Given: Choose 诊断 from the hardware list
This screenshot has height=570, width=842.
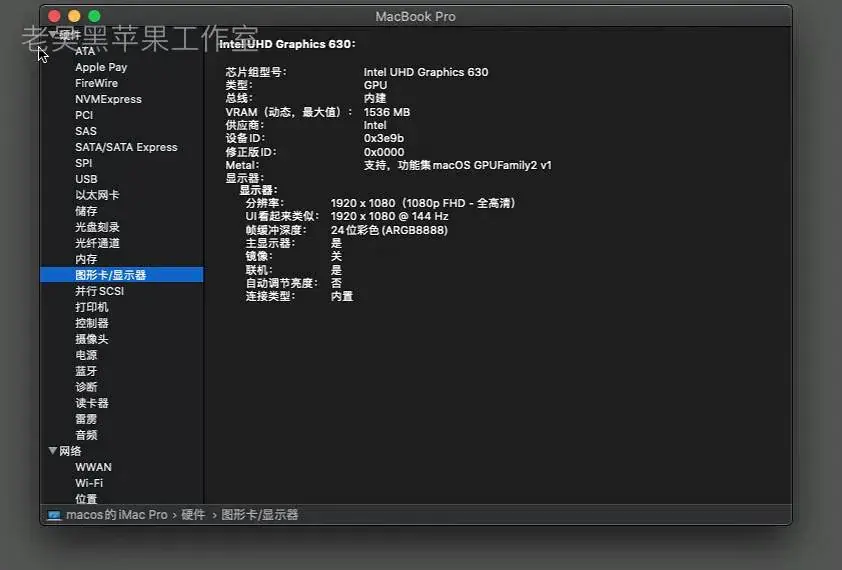Looking at the screenshot, I should 86,387.
